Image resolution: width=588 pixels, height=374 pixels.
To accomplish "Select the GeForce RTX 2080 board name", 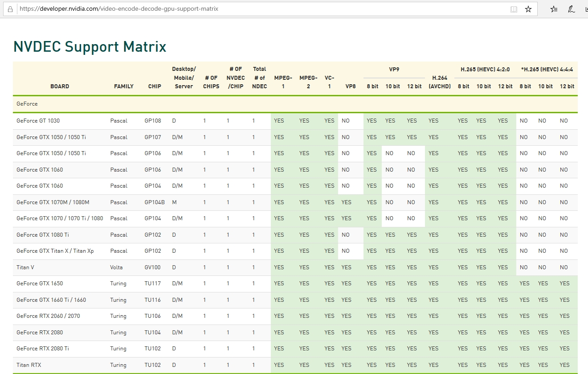I will click(x=40, y=333).
